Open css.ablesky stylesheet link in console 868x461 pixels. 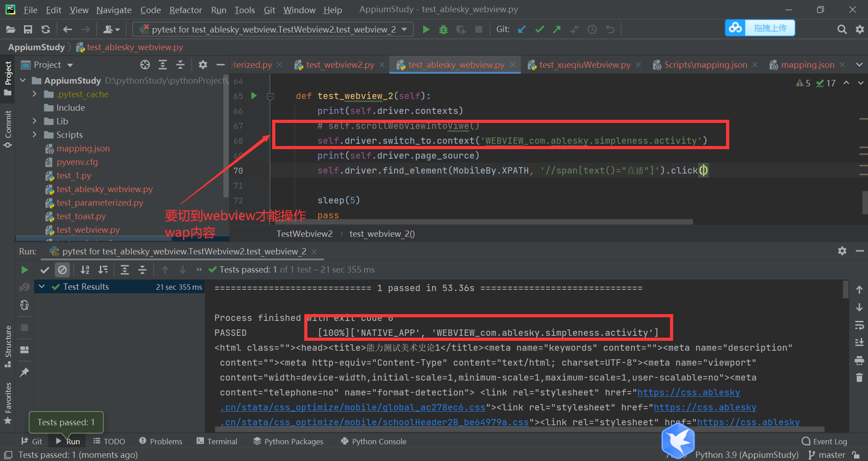[x=689, y=392]
